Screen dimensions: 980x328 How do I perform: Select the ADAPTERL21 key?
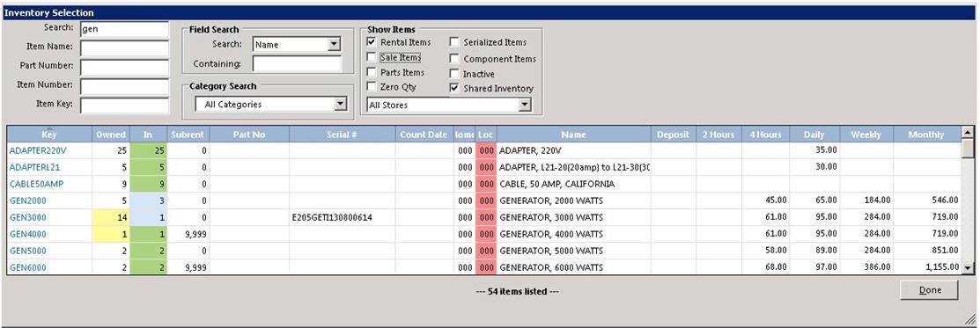[x=35, y=167]
